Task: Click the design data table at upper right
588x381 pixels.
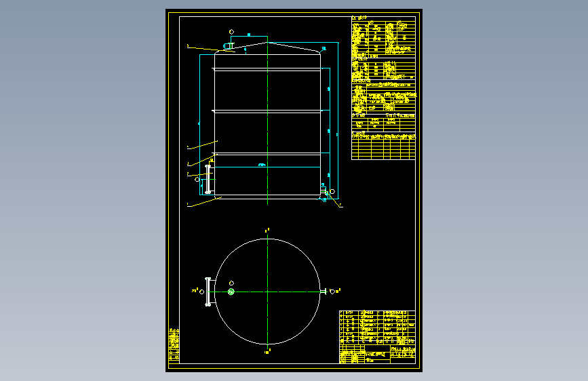Action: [x=383, y=88]
